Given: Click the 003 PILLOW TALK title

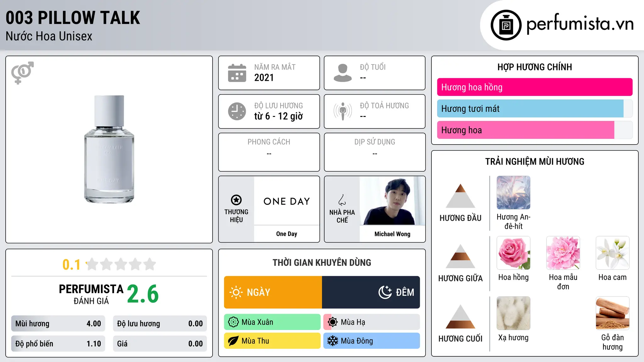Looking at the screenshot, I should pyautogui.click(x=73, y=18).
